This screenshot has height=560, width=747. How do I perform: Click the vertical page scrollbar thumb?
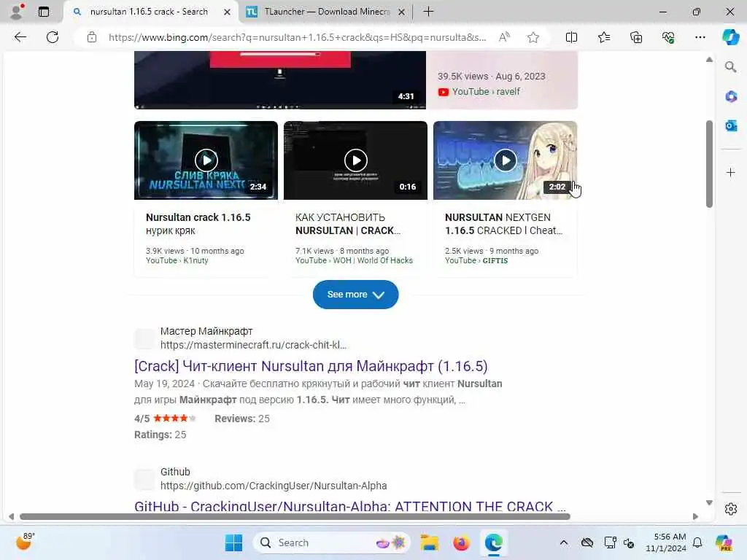click(709, 164)
